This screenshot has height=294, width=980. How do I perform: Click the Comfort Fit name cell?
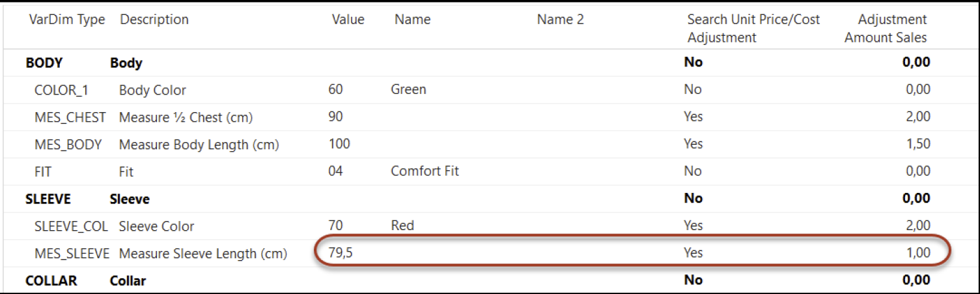tap(425, 171)
